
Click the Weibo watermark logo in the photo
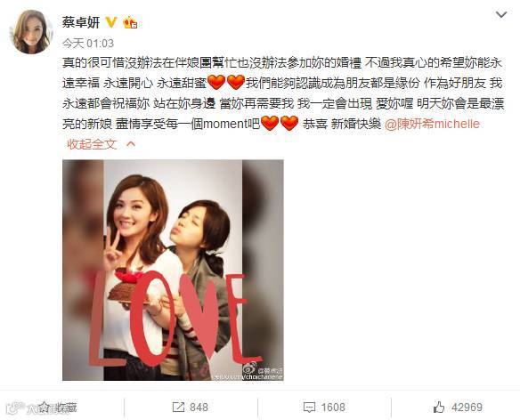[249, 368]
